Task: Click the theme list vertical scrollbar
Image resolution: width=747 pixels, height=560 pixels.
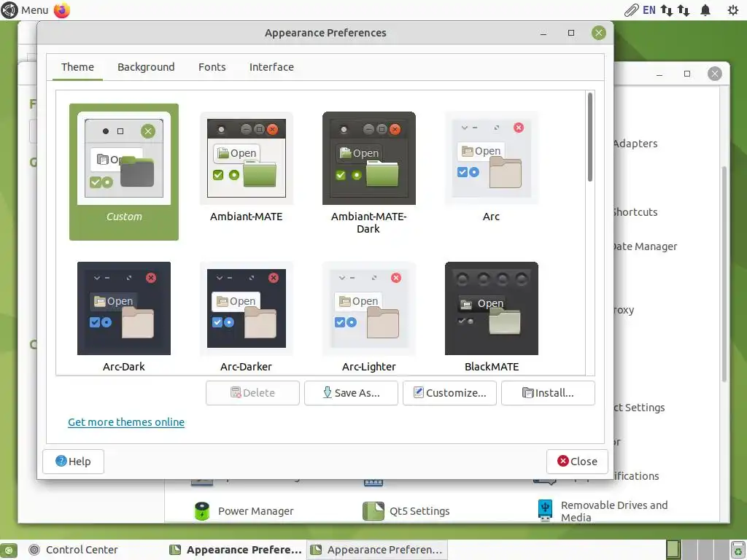Action: pyautogui.click(x=589, y=137)
